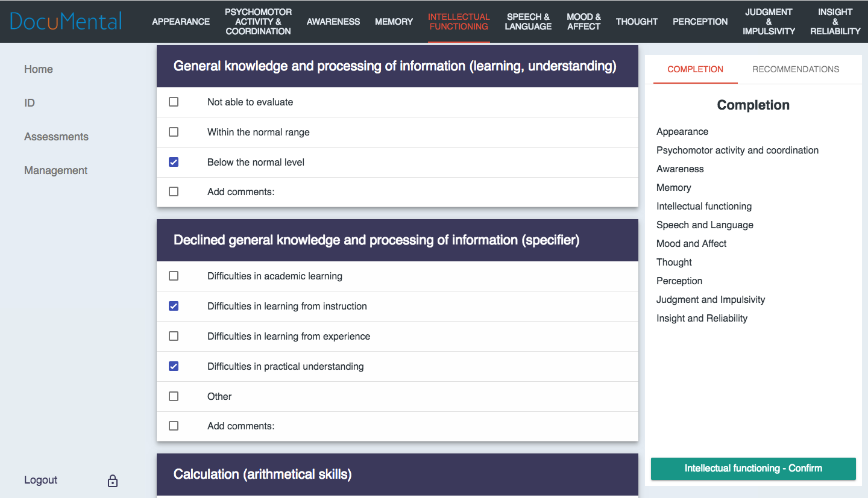Enable 'Add comments' under Declined general knowledge
Viewport: 868px width, 498px height.
pyautogui.click(x=174, y=426)
